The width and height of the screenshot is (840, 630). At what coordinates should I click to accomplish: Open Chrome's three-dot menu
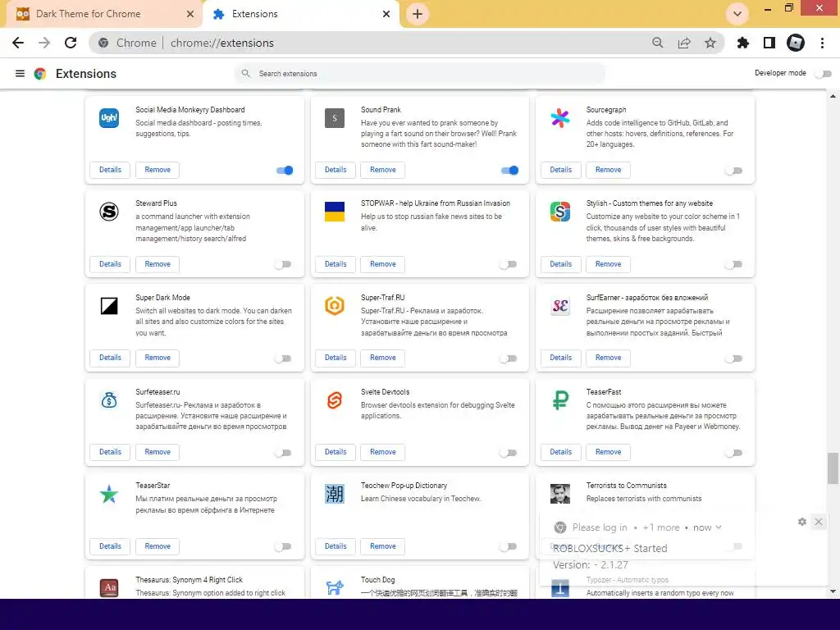click(x=822, y=43)
